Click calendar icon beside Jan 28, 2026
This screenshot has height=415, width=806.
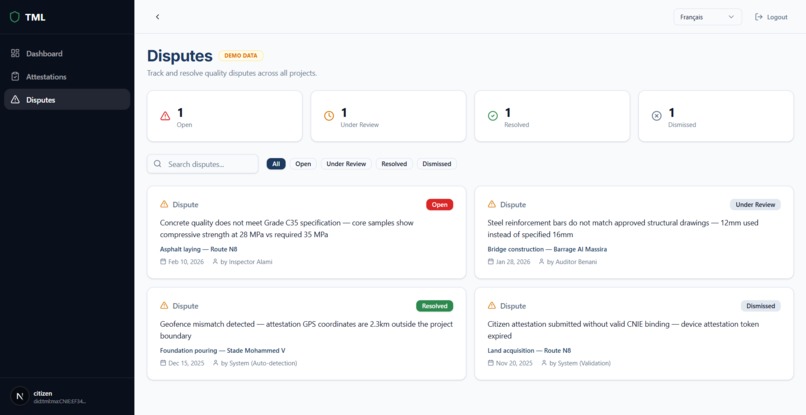tap(490, 262)
